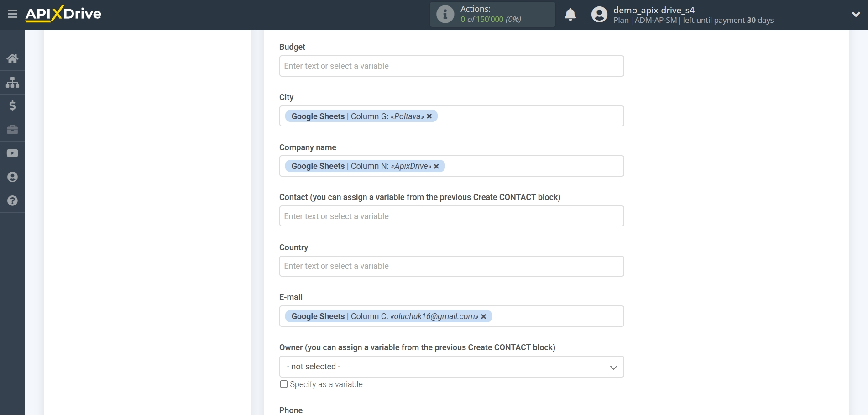Screen dimensions: 868x415
Task: Open the Owner - not selected - dropdown
Action: (451, 366)
